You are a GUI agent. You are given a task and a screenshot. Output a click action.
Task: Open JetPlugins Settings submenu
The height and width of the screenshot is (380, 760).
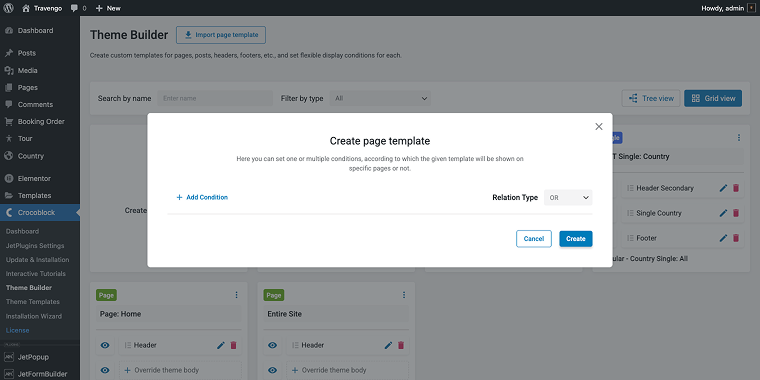(35, 246)
